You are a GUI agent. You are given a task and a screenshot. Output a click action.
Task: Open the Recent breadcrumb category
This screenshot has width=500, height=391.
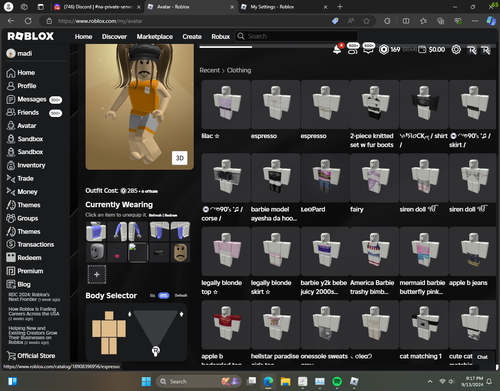(x=210, y=70)
